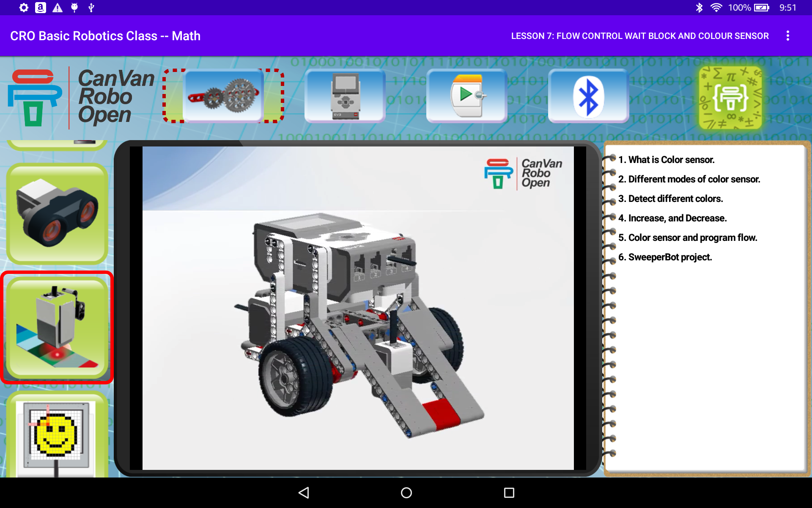
Task: Select the gears mechanism toolbar icon
Action: click(223, 95)
